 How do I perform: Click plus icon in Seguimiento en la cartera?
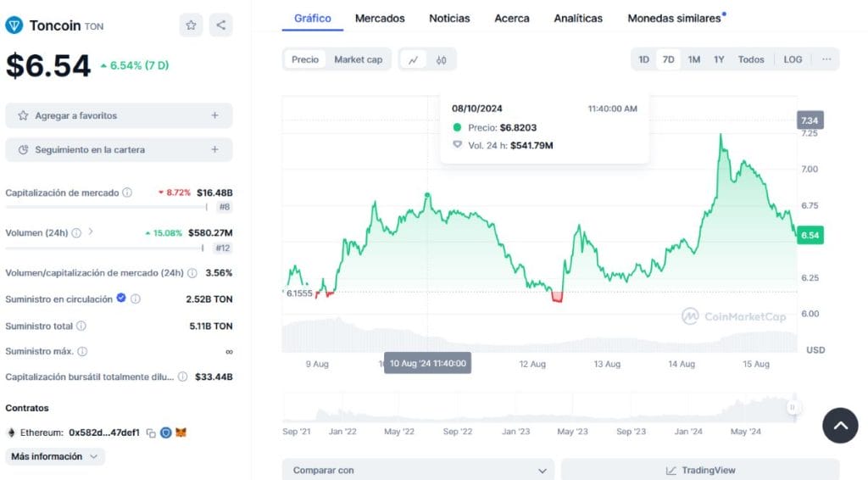click(214, 149)
